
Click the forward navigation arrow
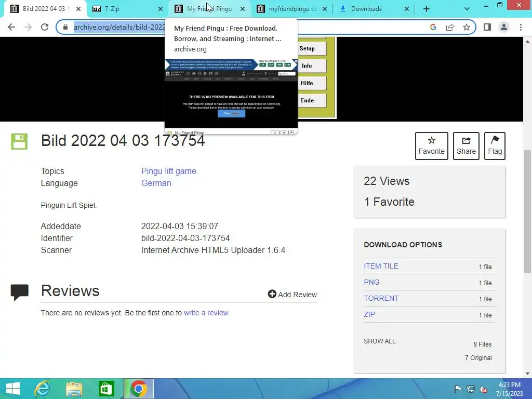(28, 27)
